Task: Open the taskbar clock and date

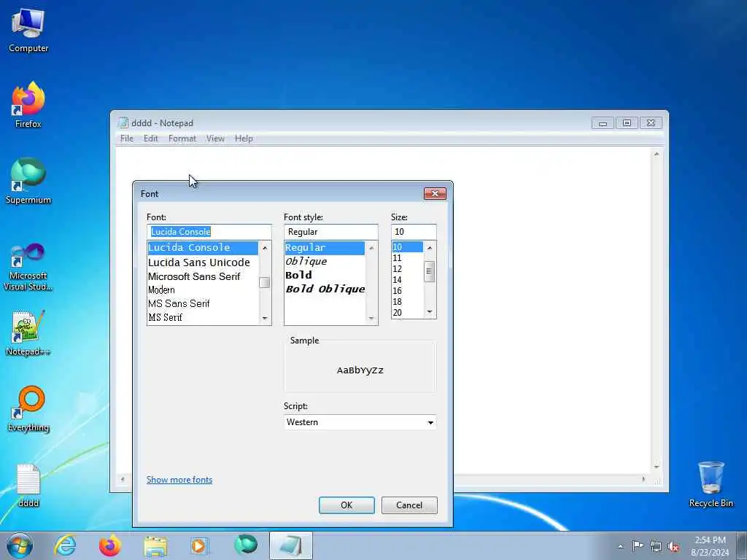Action: [710, 545]
